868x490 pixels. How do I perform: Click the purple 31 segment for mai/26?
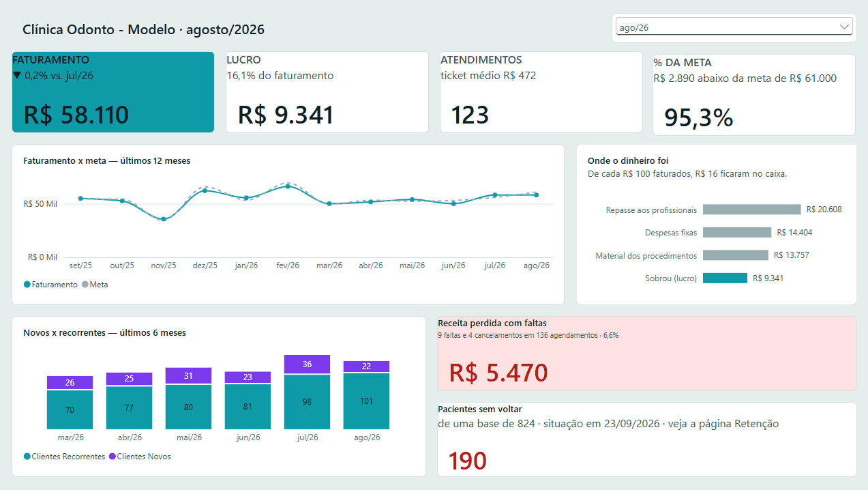click(188, 376)
